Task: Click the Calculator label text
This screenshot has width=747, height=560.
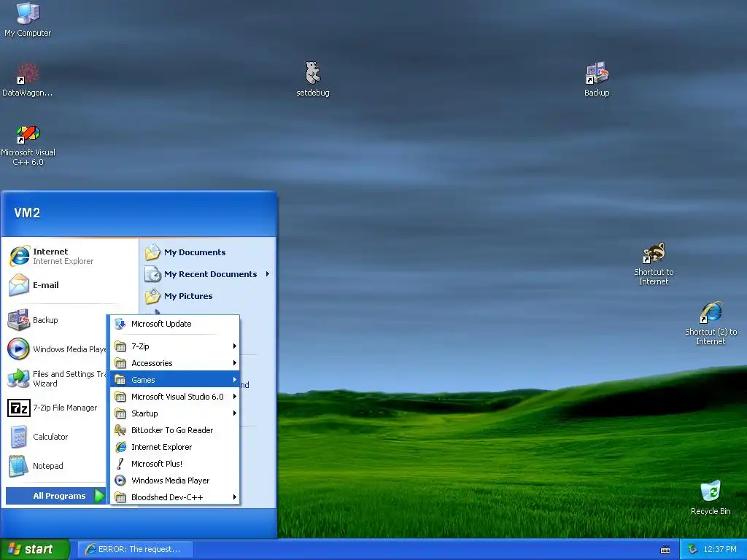Action: pyautogui.click(x=50, y=437)
